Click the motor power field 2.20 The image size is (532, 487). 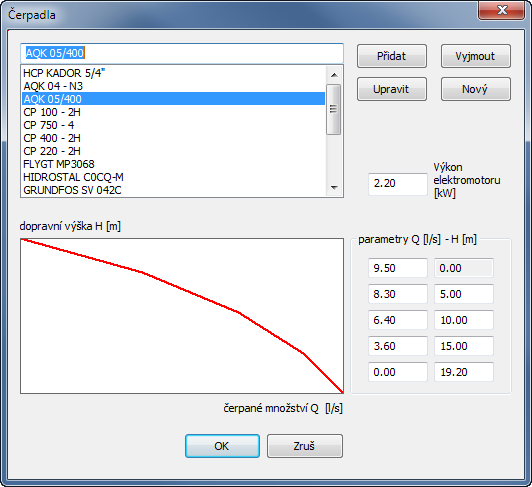(x=398, y=184)
